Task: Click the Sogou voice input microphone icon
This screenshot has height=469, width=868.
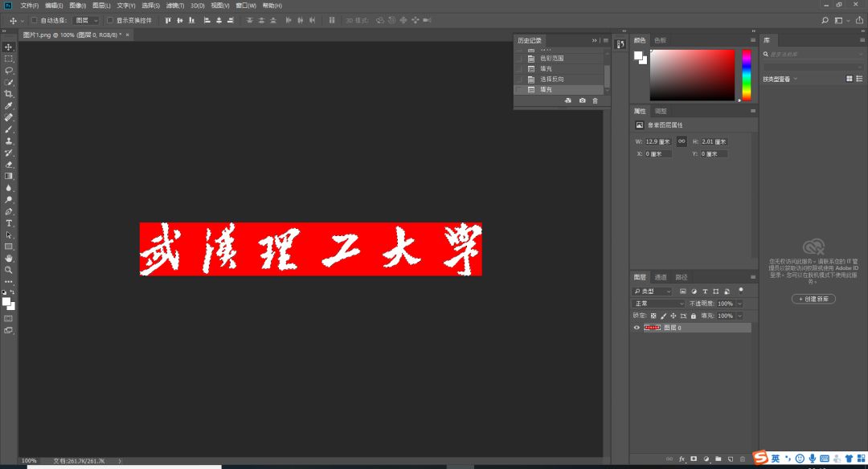Action: 812,459
